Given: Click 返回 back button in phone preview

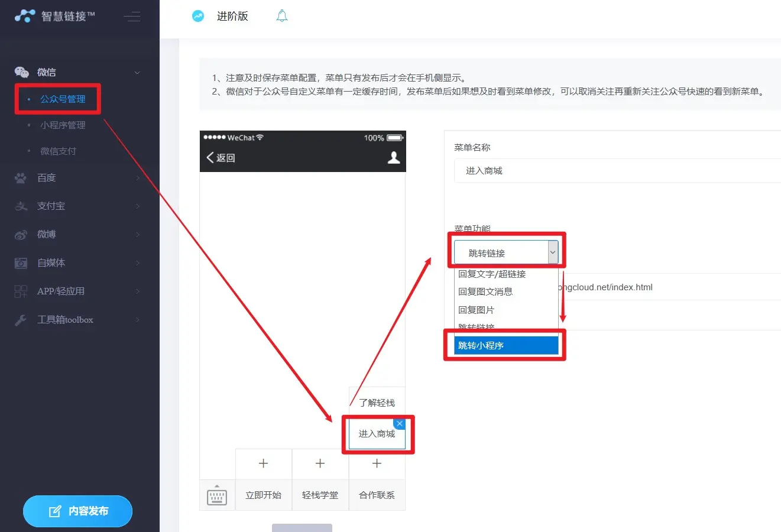Looking at the screenshot, I should [x=221, y=158].
